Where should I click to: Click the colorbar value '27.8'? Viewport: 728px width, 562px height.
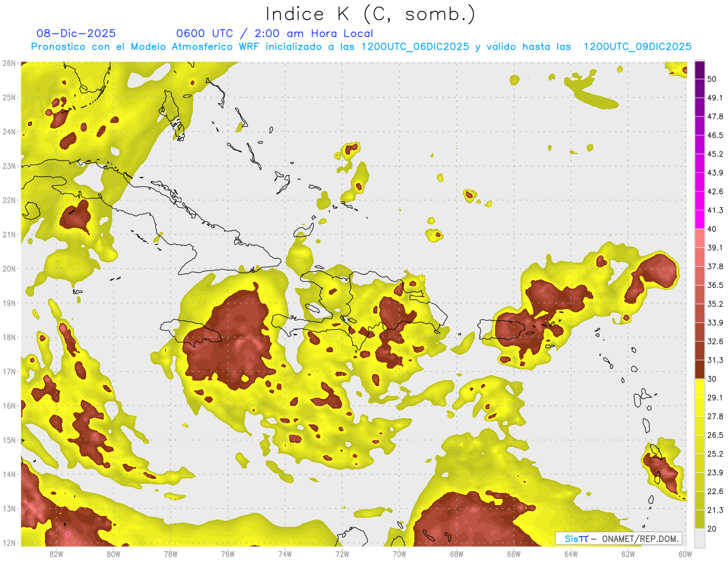(715, 416)
